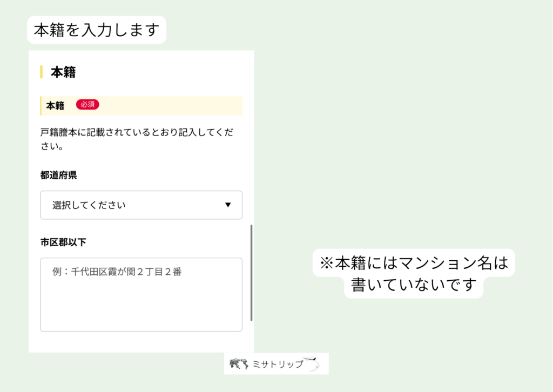Open the dropdown via its ▼ arrow
553x392 pixels.
pos(229,205)
